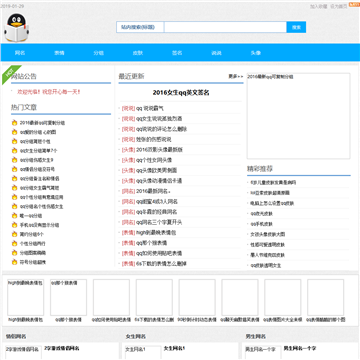Click the 情侣网名 section heading

click(x=16, y=336)
